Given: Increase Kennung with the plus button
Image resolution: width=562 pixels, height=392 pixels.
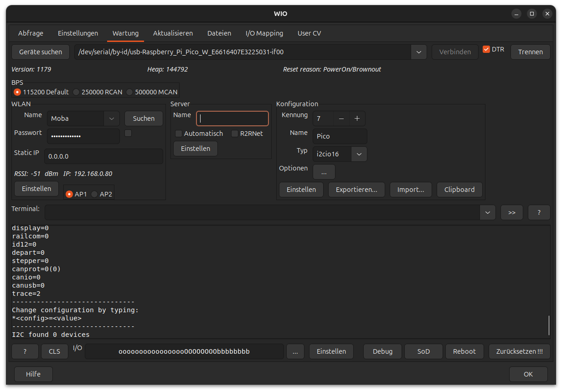Looking at the screenshot, I should coord(357,119).
